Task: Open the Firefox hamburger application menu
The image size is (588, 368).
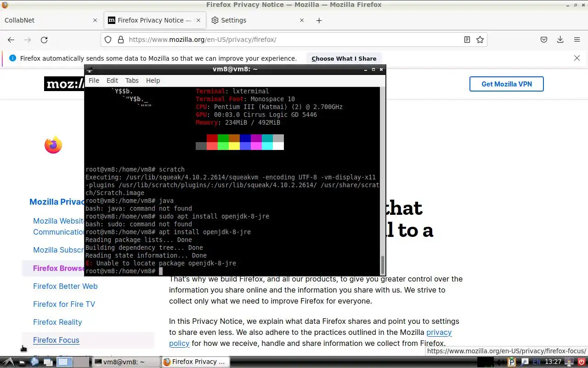Action: [x=577, y=40]
